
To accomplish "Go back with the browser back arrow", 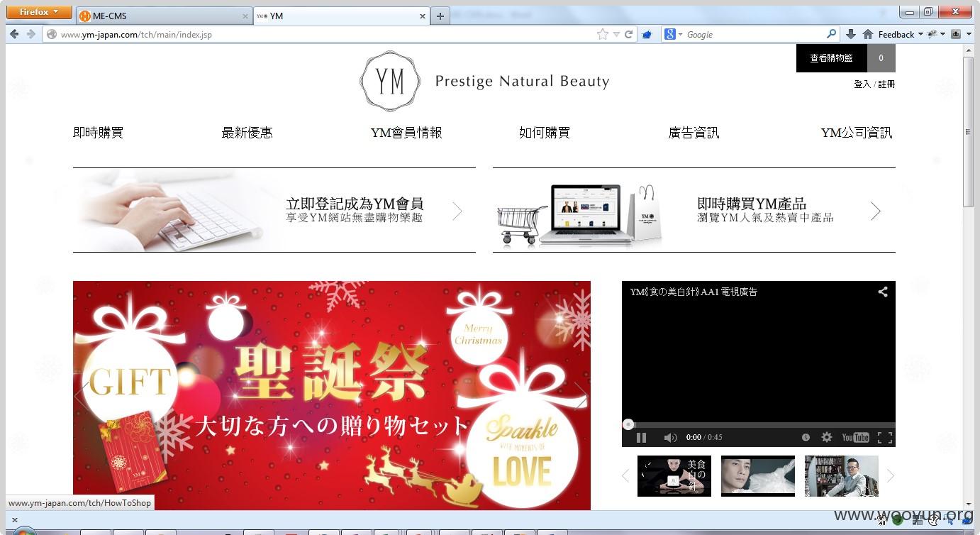I will tap(14, 34).
